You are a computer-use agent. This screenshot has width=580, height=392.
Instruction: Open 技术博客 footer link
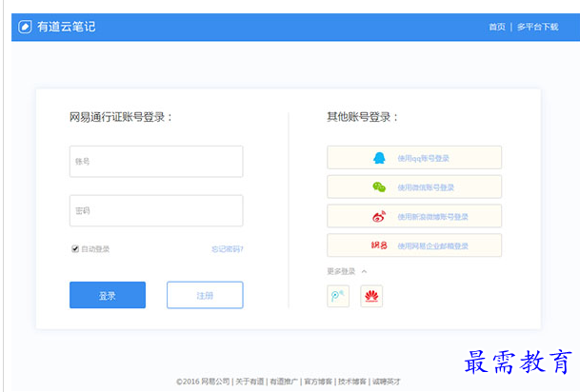click(x=351, y=382)
